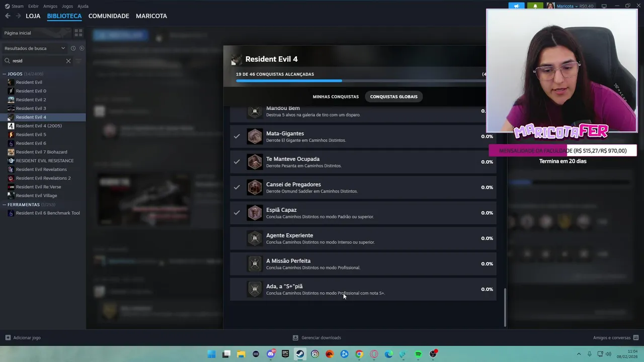Click the library search field containing resid
Viewport: 644px width, 362px height.
(x=38, y=61)
